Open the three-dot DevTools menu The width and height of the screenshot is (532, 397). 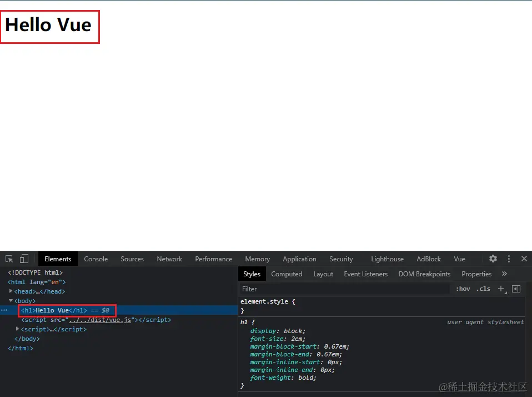[x=509, y=259]
